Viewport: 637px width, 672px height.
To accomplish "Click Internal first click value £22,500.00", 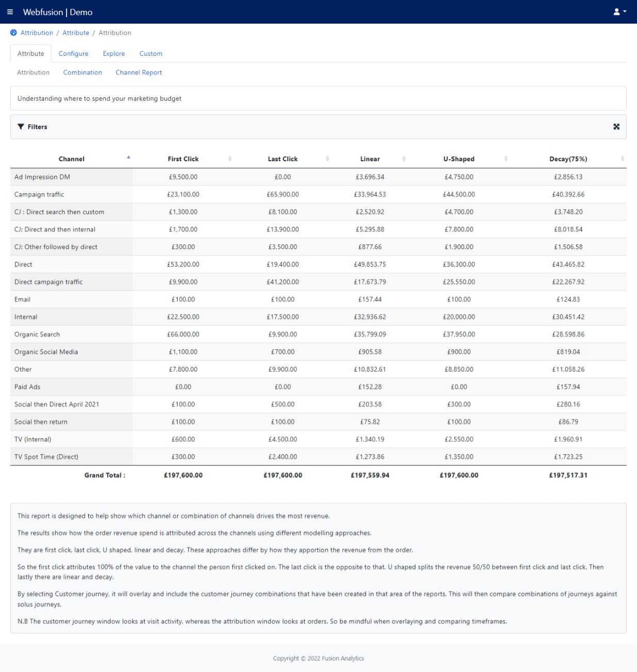I will tap(183, 317).
